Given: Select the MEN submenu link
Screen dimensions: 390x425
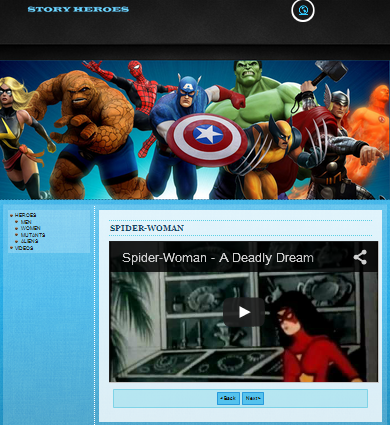Looking at the screenshot, I should [26, 222].
